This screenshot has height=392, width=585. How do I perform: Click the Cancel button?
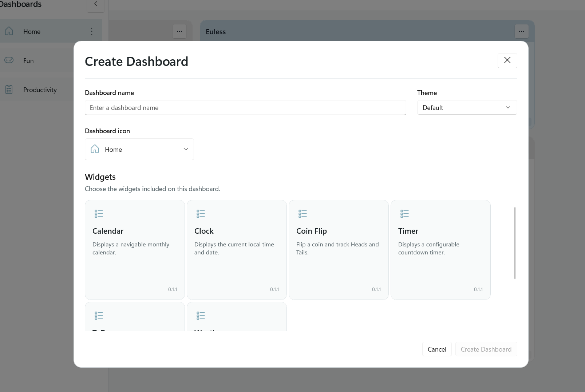pyautogui.click(x=437, y=349)
